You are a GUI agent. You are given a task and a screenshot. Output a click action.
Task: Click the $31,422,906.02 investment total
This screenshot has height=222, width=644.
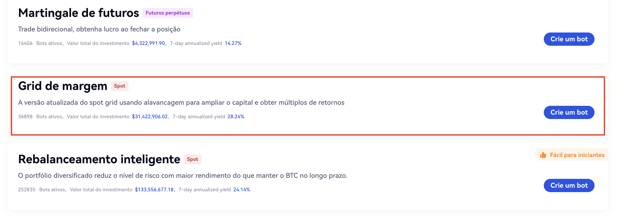pos(150,117)
